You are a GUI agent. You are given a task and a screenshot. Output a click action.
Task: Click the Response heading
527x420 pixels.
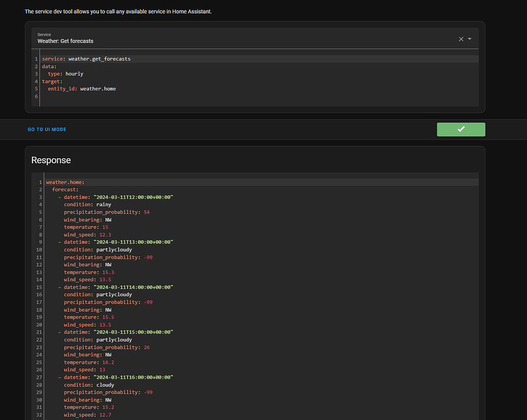point(51,160)
